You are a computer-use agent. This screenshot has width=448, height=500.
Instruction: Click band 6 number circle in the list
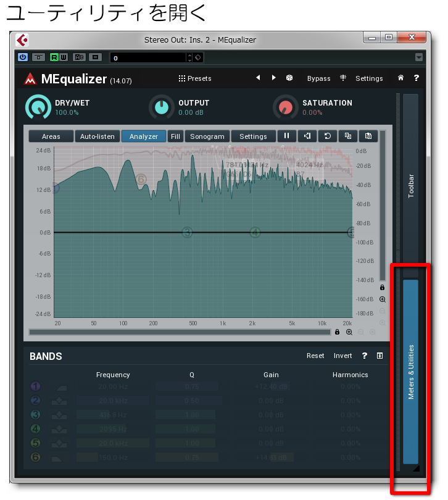(x=35, y=457)
